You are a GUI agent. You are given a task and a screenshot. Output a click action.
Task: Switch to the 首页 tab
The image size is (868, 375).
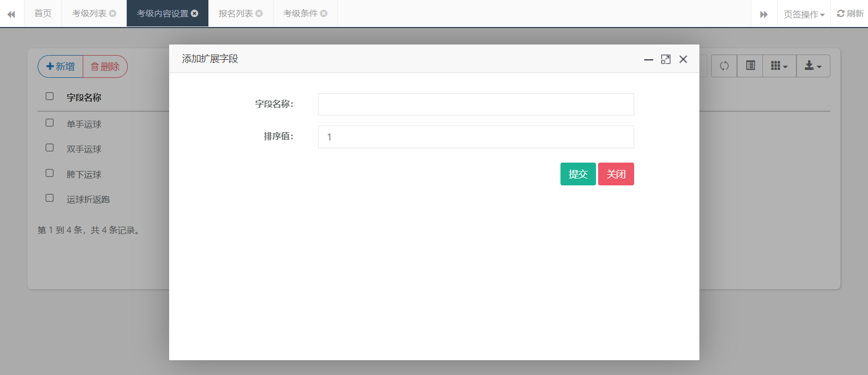coord(43,13)
